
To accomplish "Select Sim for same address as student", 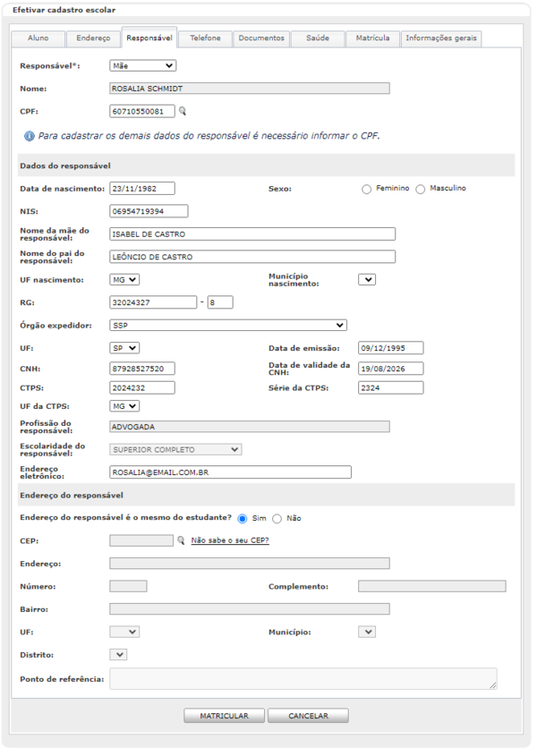I will coord(243,519).
